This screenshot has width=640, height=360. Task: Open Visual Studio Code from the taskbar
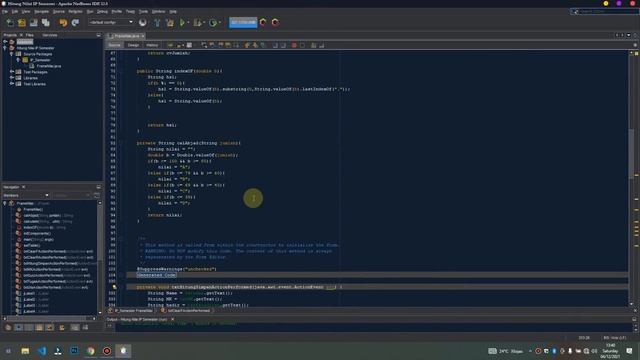coord(42,351)
